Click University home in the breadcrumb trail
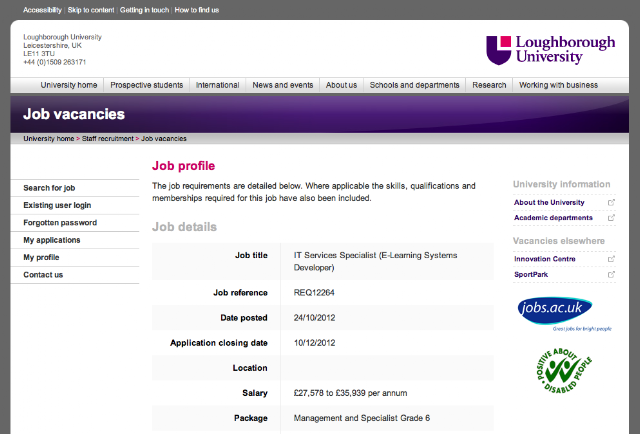The image size is (640, 434). pos(49,139)
